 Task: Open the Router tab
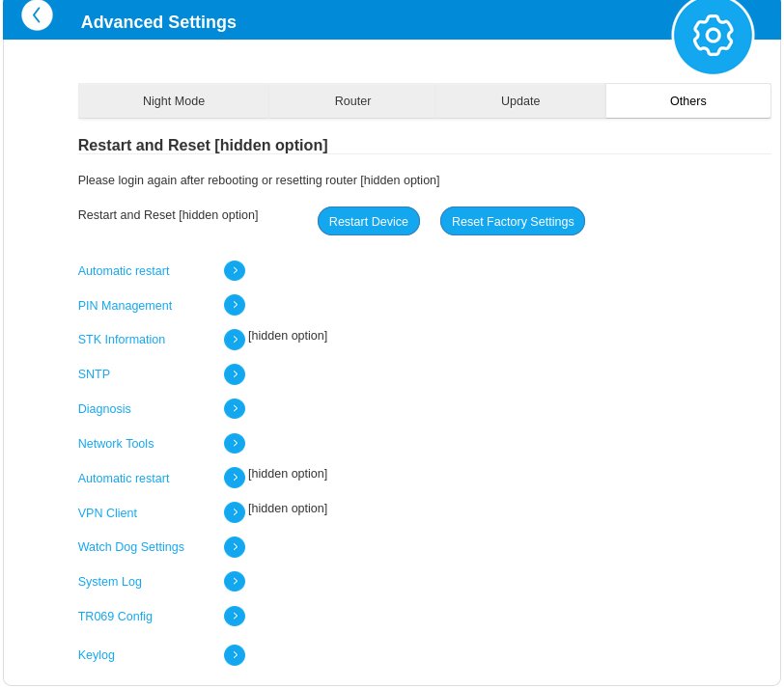[x=352, y=101]
